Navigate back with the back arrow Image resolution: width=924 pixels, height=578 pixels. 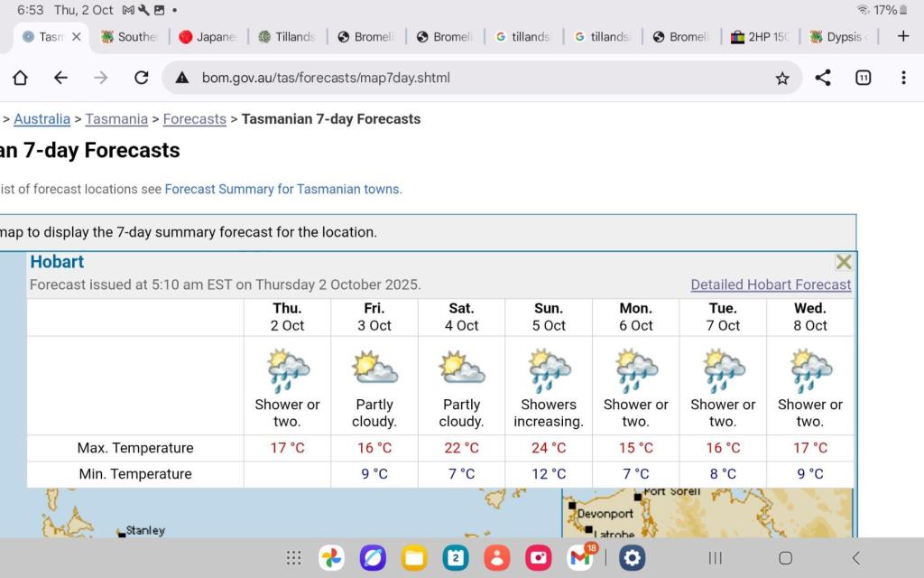[x=60, y=78]
